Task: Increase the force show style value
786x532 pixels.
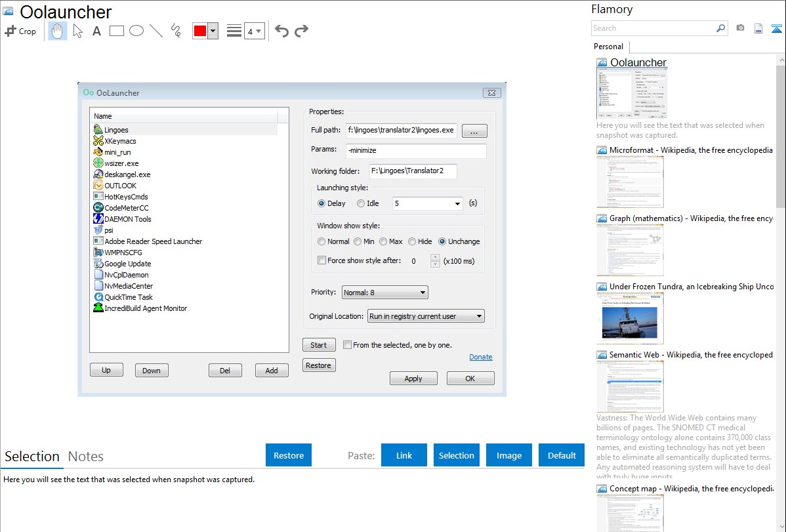Action: click(x=435, y=257)
